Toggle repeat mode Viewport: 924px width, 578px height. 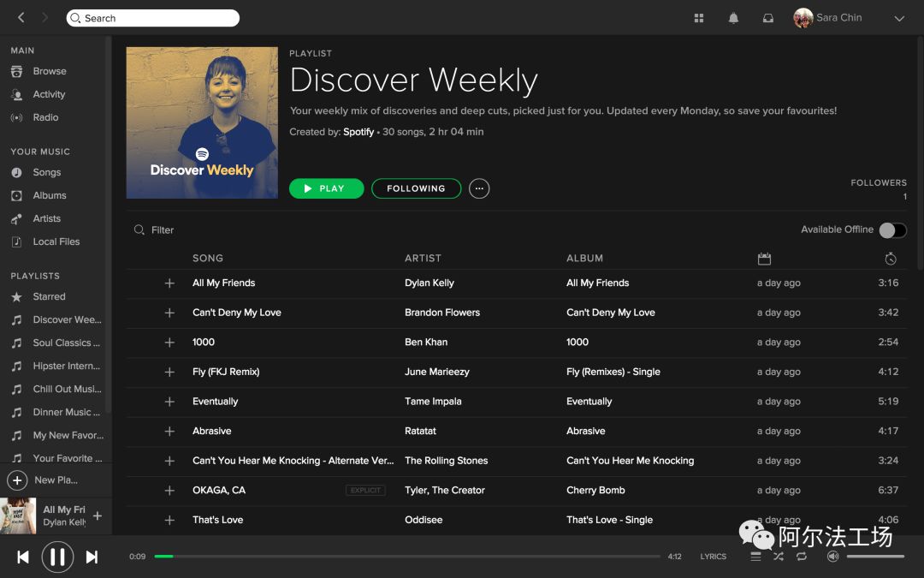[802, 557]
